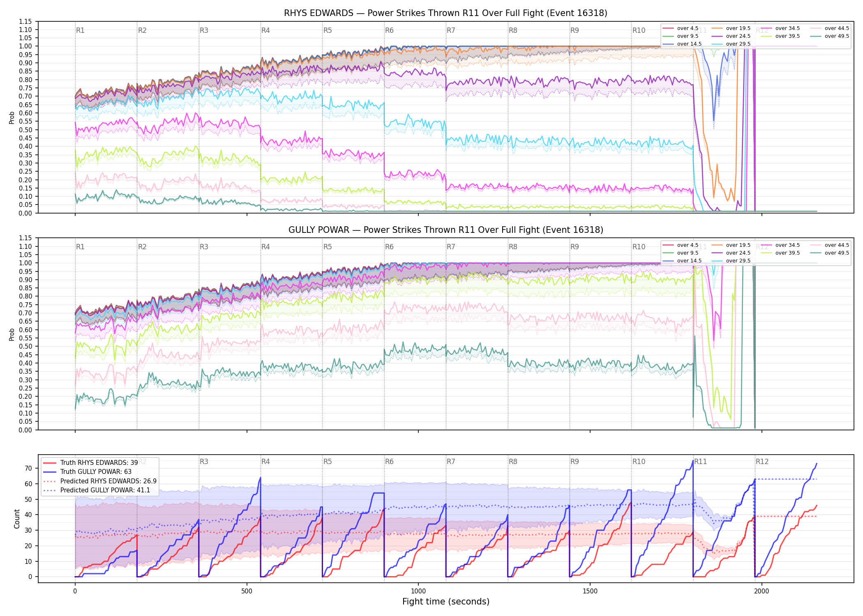Click the x-axis tick label 1000

coord(418,591)
